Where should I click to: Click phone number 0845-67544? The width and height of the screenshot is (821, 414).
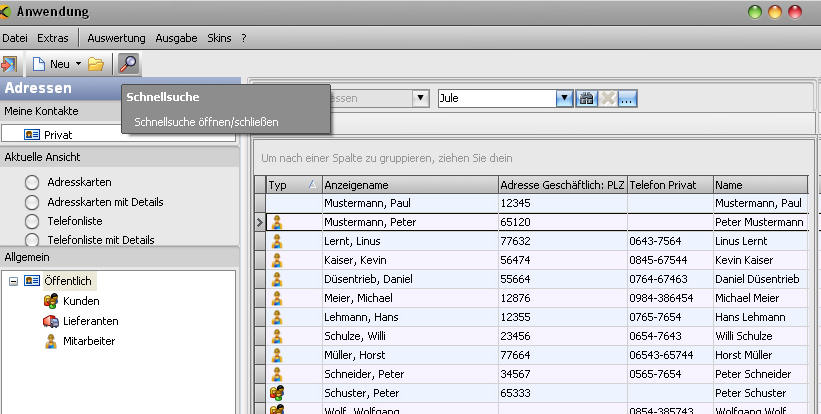[670, 260]
